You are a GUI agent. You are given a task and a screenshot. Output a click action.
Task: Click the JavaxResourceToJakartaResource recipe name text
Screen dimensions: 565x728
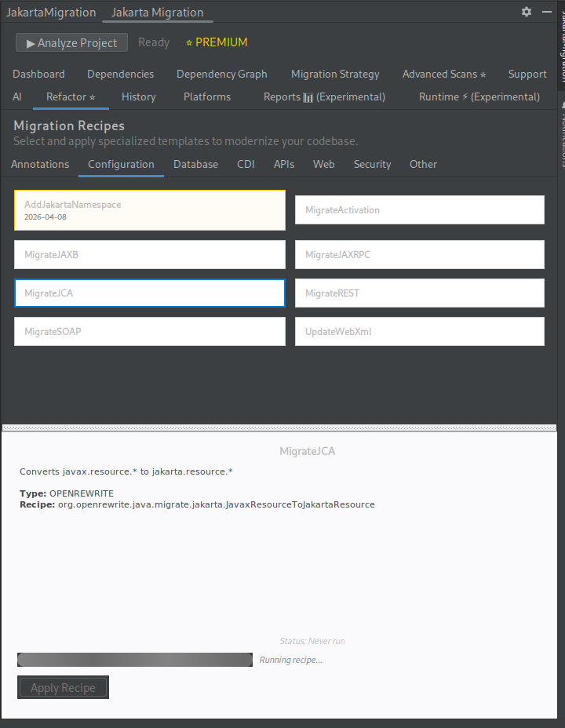coord(217,504)
